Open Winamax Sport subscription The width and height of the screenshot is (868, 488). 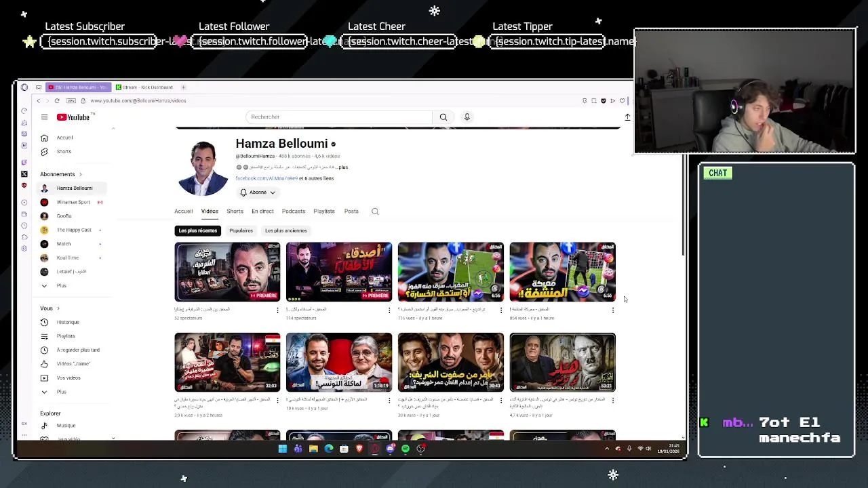73,202
